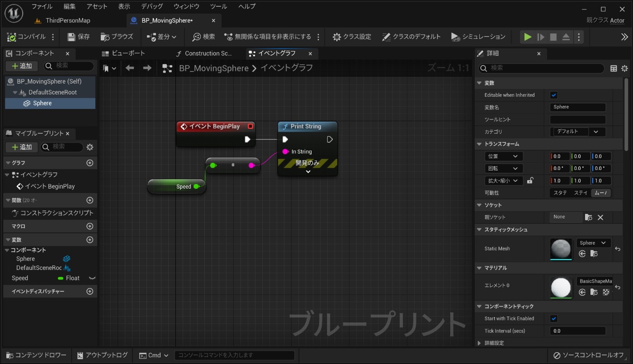Open the Class Defaults panel
633x364 pixels.
[411, 37]
